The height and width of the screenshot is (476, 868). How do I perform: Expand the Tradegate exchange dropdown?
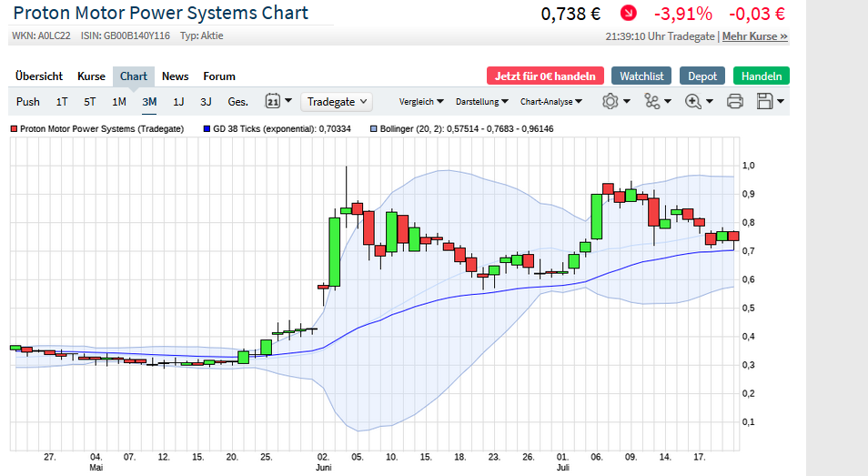pos(338,102)
